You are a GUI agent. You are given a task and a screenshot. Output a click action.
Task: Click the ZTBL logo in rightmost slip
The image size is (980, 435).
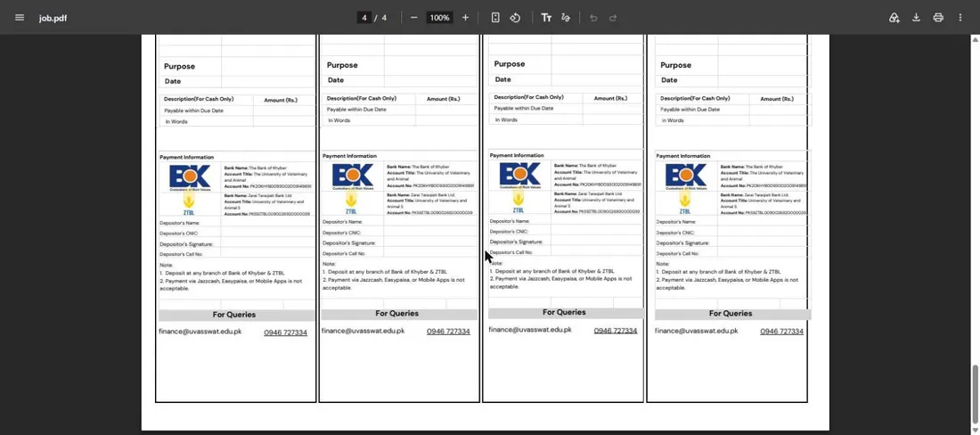tap(685, 202)
